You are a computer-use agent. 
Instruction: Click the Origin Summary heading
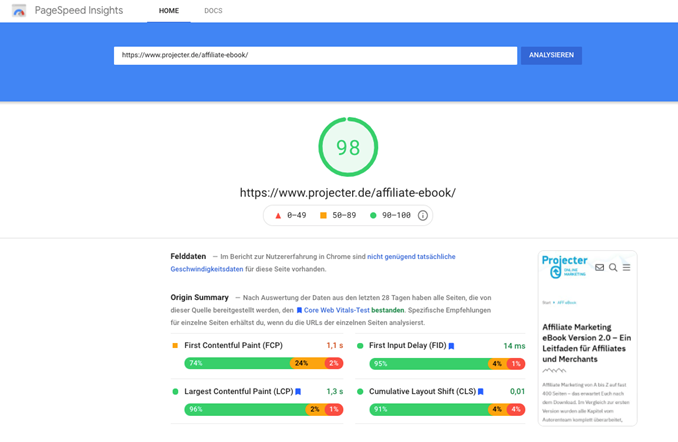pyautogui.click(x=199, y=298)
